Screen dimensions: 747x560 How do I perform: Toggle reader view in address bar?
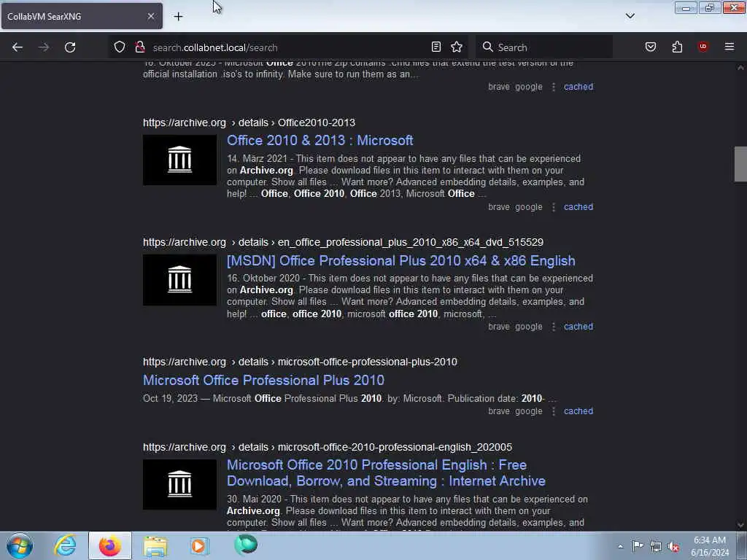click(436, 47)
